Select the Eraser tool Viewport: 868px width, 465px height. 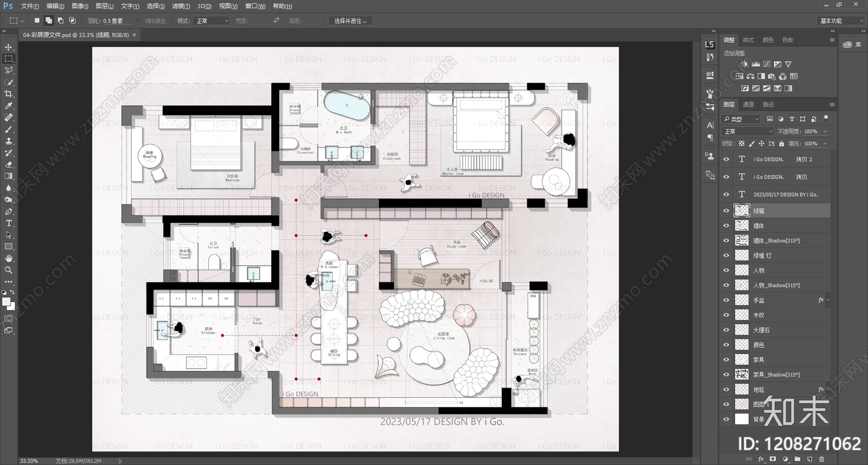point(9,164)
